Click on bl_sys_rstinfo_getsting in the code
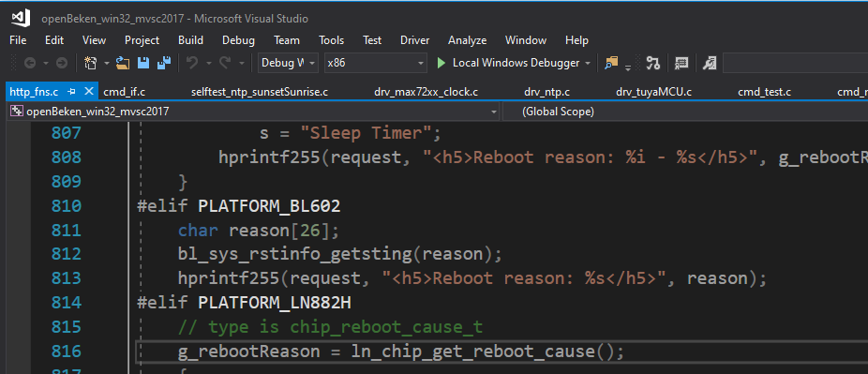The width and height of the screenshot is (868, 374). [295, 255]
